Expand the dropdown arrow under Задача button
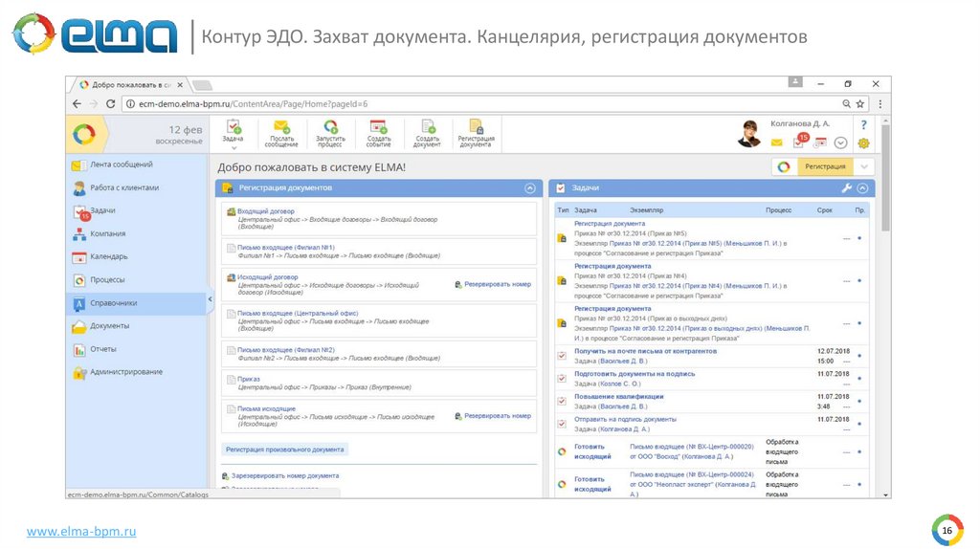The image size is (980, 549). click(233, 148)
